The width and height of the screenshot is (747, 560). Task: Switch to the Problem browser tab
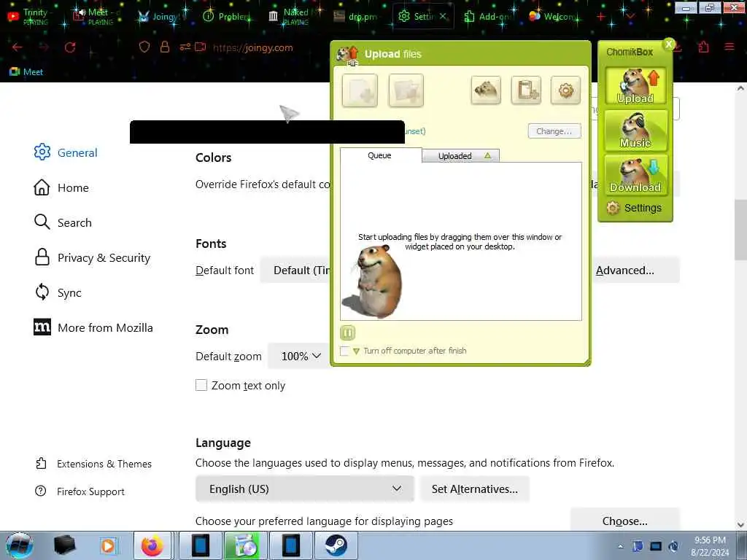(x=227, y=16)
